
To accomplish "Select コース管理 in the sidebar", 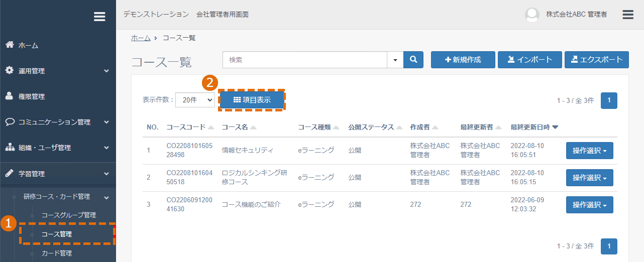I will [57, 234].
